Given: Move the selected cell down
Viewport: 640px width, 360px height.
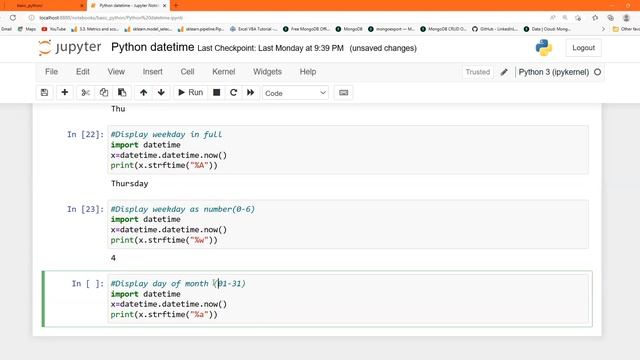Looking at the screenshot, I should point(161,93).
